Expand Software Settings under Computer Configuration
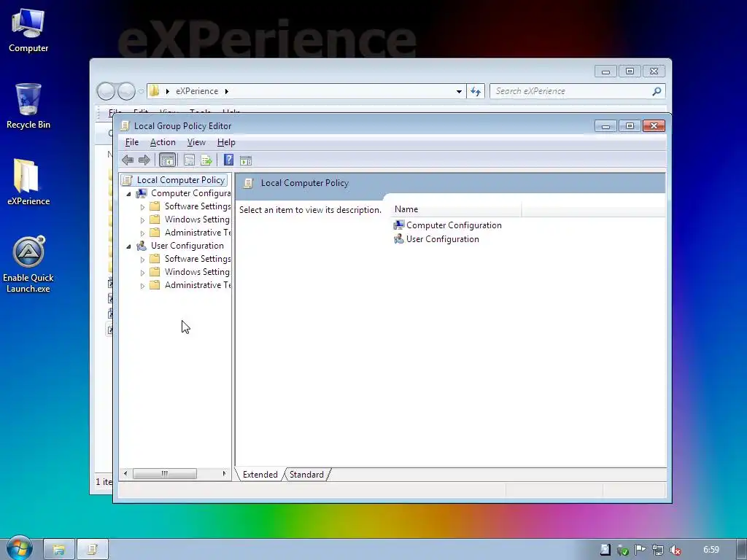 coord(142,207)
